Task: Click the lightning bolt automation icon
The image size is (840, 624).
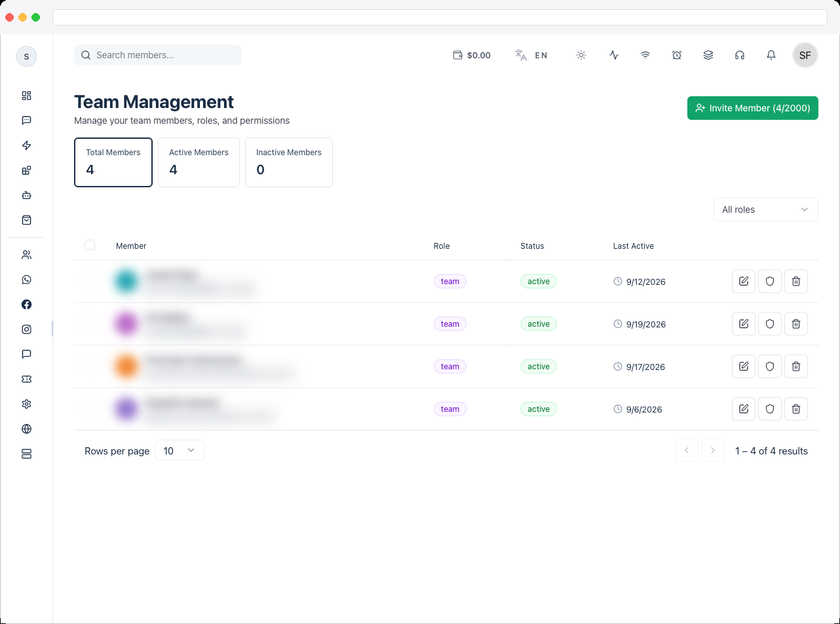Action: [x=26, y=145]
